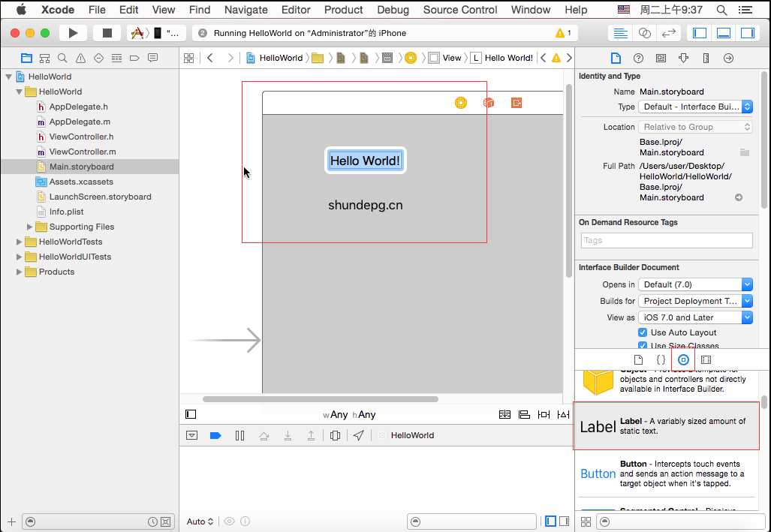Click the Exit icon in scene dock

tap(517, 102)
